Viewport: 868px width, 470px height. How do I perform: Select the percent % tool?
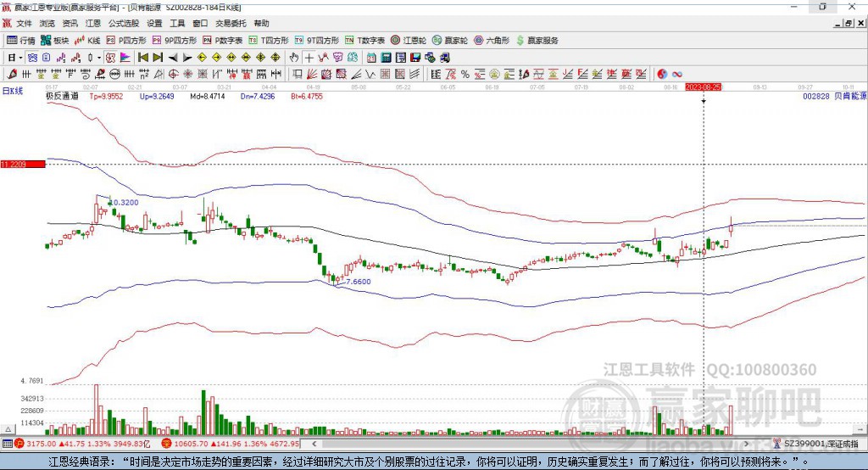click(x=465, y=75)
